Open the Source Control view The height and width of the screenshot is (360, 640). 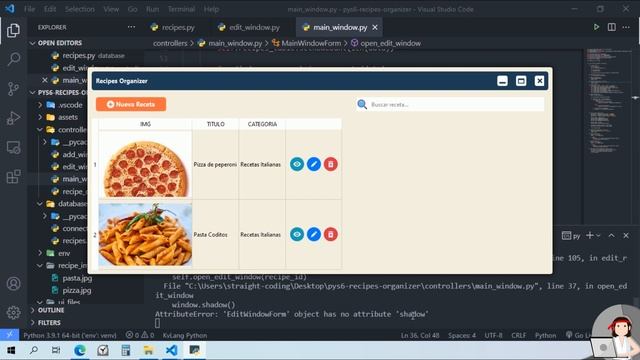point(13,89)
